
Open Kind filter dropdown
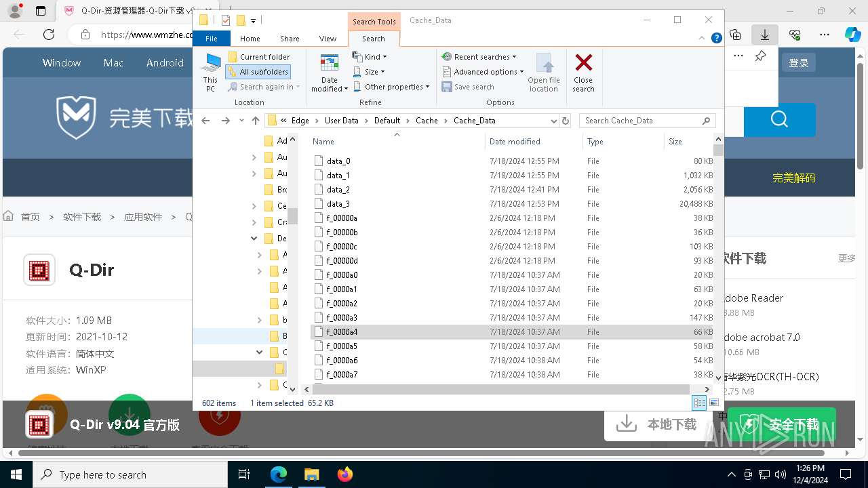coord(370,57)
